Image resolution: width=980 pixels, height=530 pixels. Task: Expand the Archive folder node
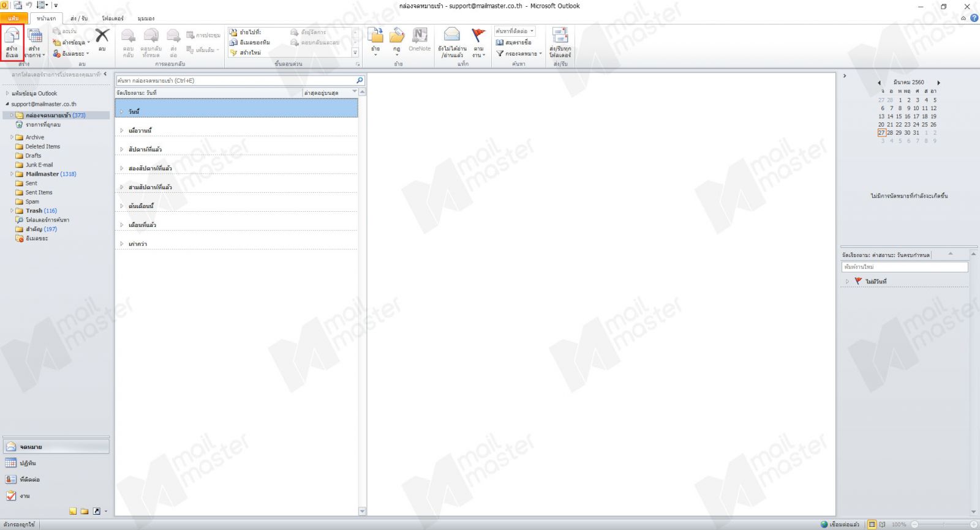pyautogui.click(x=12, y=137)
